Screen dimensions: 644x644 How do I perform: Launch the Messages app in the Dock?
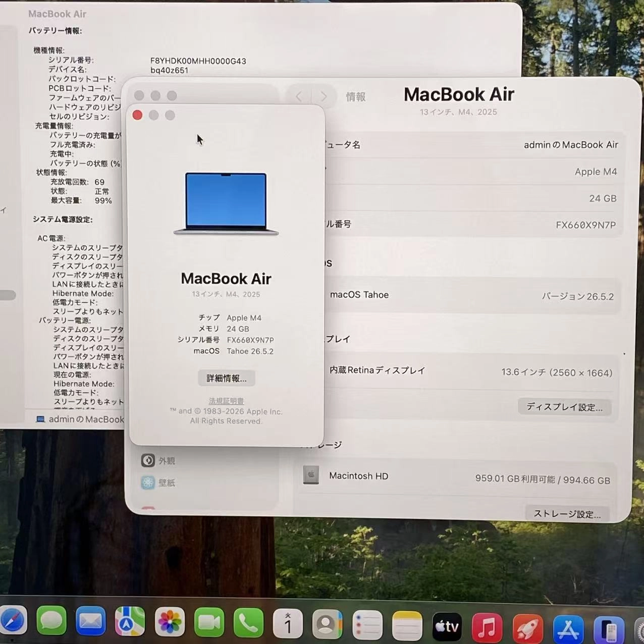[51, 621]
